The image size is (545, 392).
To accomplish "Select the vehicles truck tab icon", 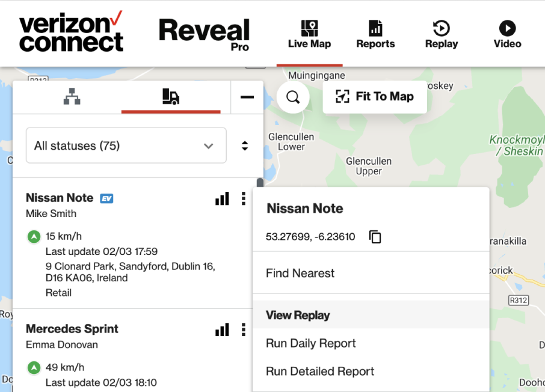I will click(171, 96).
